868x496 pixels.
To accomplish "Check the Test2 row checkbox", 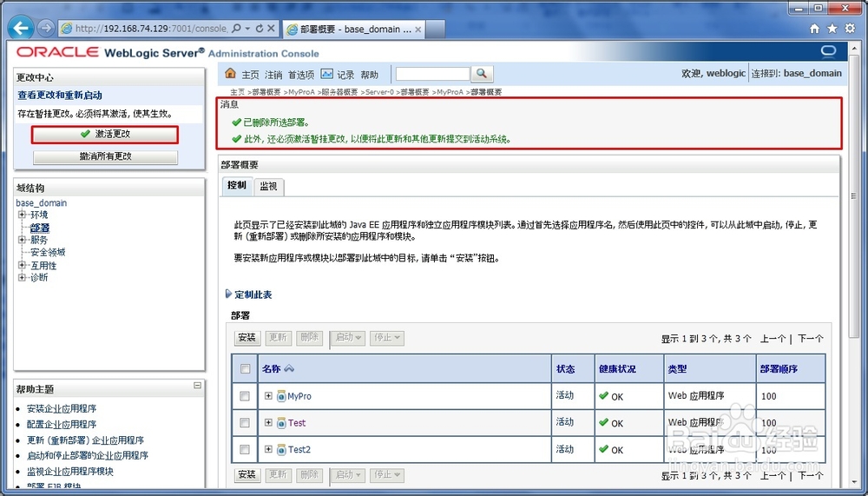I will coord(245,449).
